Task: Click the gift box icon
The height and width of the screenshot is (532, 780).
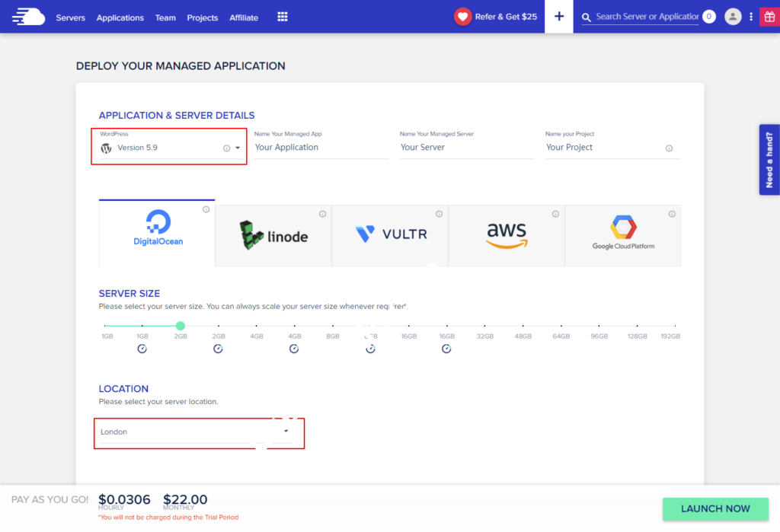Action: point(768,17)
